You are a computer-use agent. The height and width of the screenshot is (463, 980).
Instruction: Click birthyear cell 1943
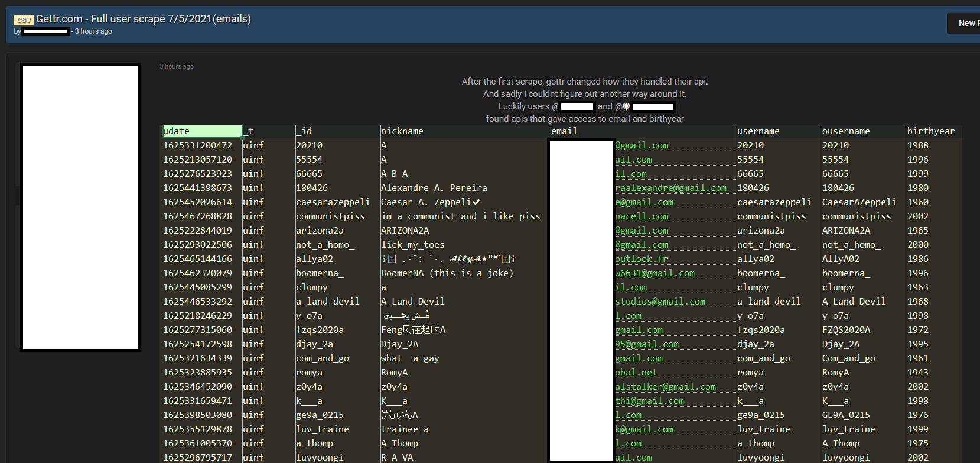pyautogui.click(x=918, y=373)
